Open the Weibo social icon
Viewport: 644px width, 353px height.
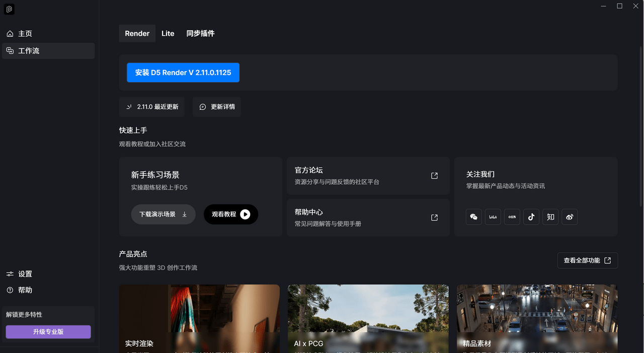570,217
